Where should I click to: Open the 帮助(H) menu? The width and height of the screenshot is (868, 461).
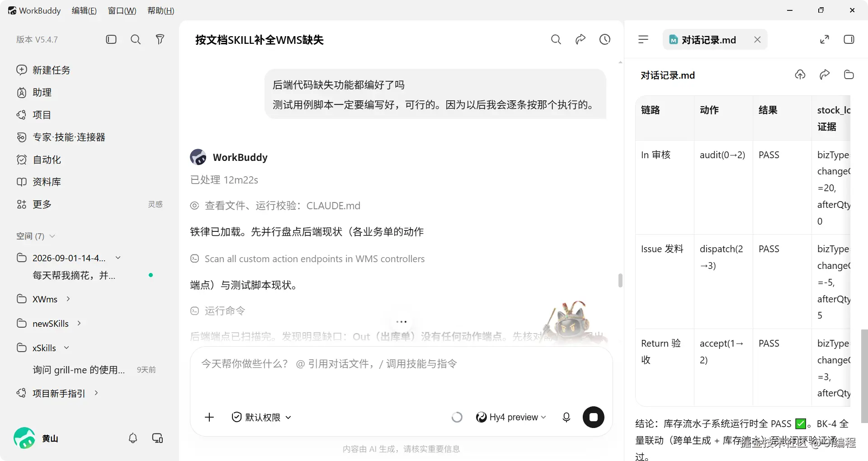click(x=161, y=10)
